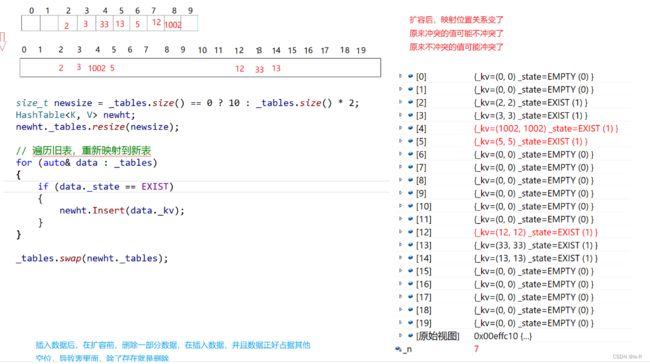Screen dimensions: 650x364
Task: Expand the [11] watch entry arrow
Action: (400, 219)
